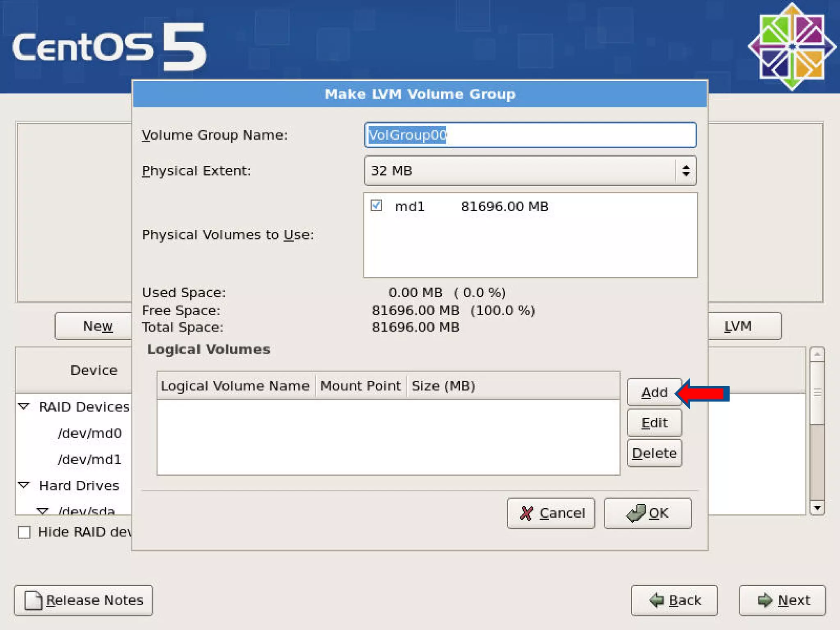Click the scrollbar up arrow

click(817, 354)
